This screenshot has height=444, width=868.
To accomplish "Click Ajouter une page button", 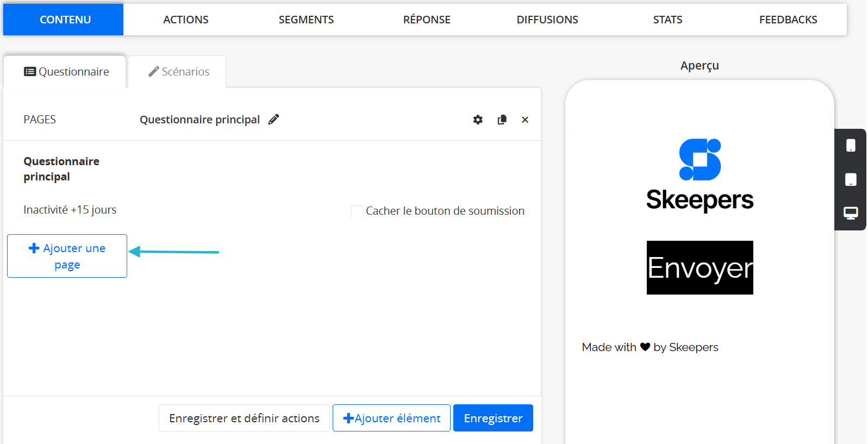I will (67, 256).
